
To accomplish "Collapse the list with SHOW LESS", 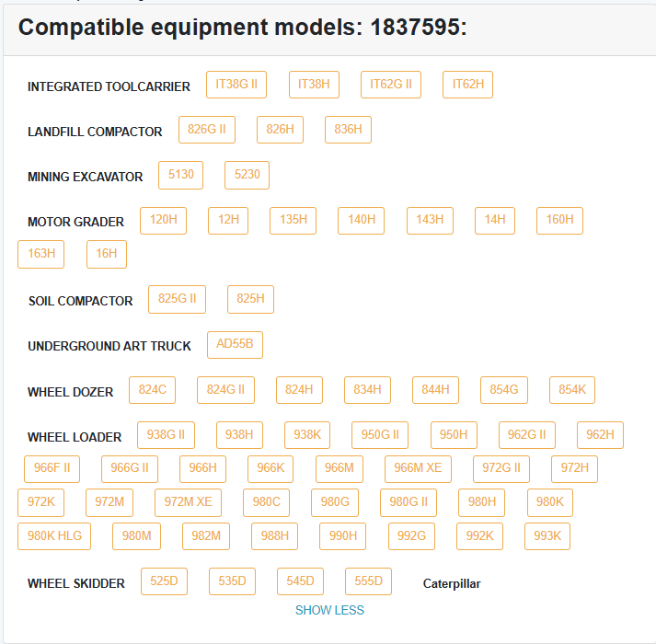I will pos(329,610).
